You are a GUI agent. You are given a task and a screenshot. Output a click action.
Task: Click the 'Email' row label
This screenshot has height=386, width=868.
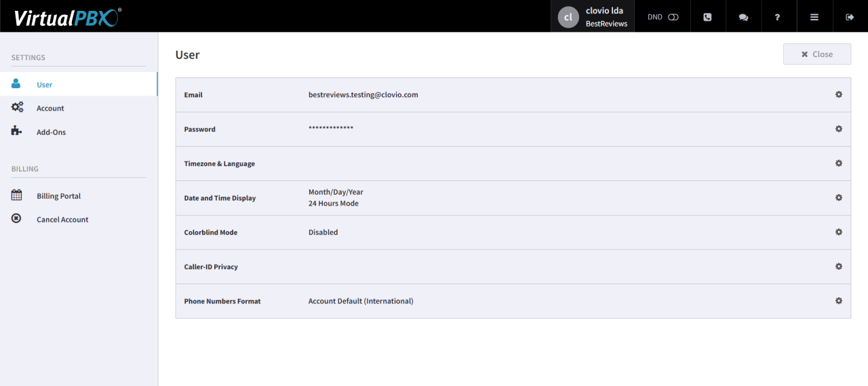tap(193, 95)
